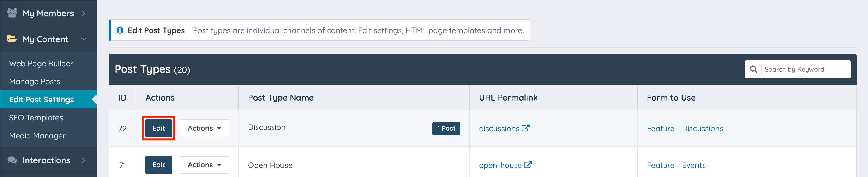Open discussions external link icon

(525, 128)
